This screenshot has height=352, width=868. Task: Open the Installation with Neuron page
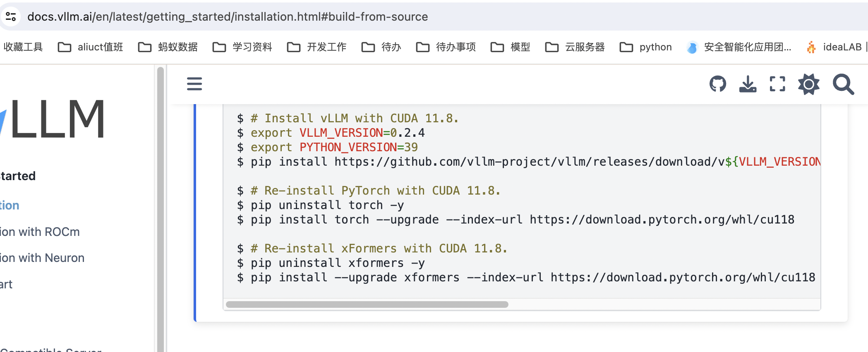[42, 258]
